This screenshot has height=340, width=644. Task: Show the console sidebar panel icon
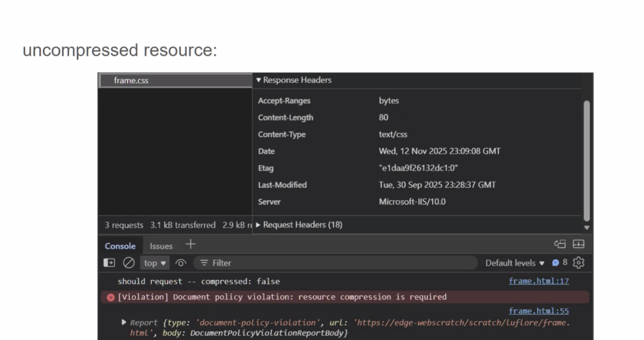pos(109,263)
